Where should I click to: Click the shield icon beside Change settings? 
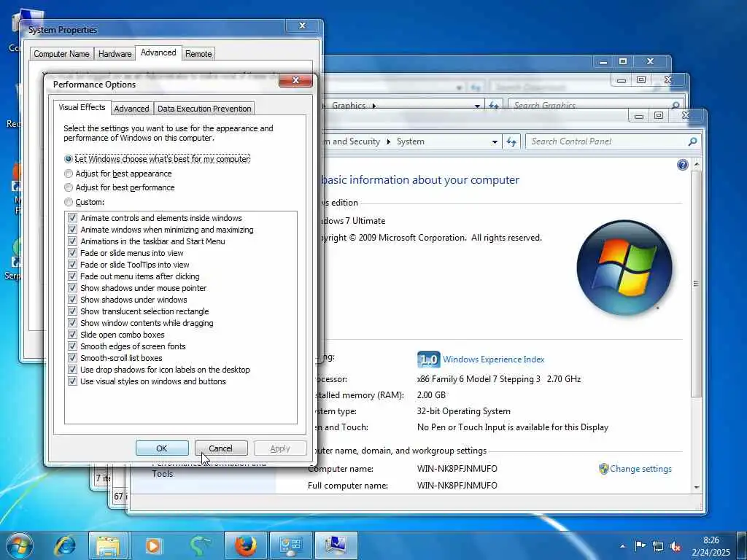tap(603, 469)
